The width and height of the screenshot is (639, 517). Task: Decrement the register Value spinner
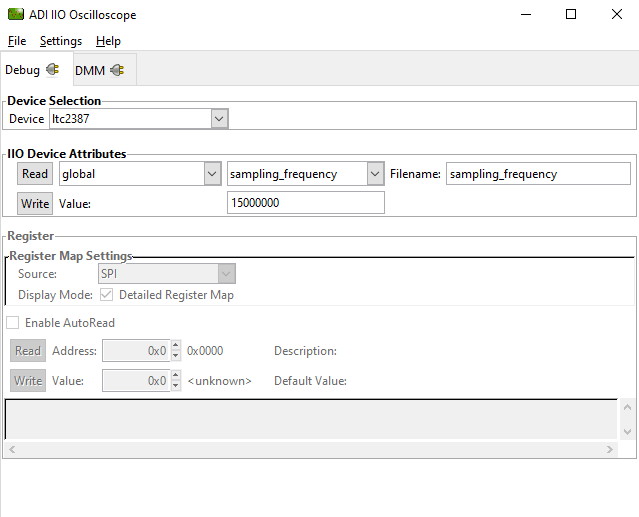pos(176,385)
